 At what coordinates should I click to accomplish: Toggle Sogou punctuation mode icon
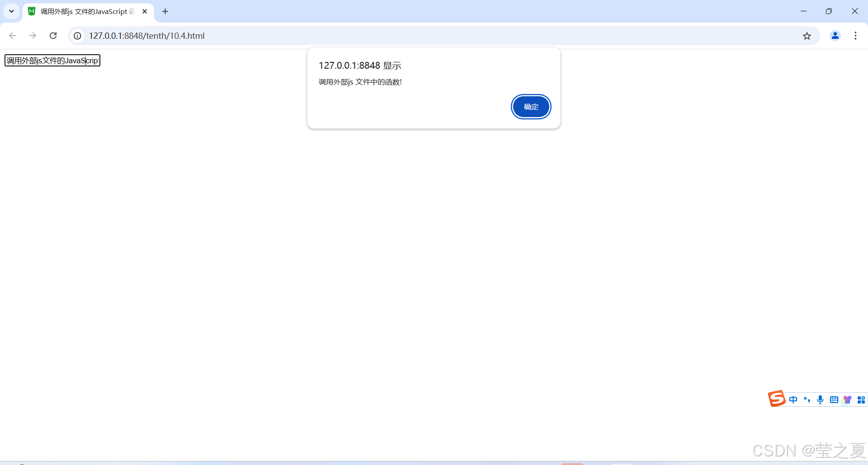807,399
